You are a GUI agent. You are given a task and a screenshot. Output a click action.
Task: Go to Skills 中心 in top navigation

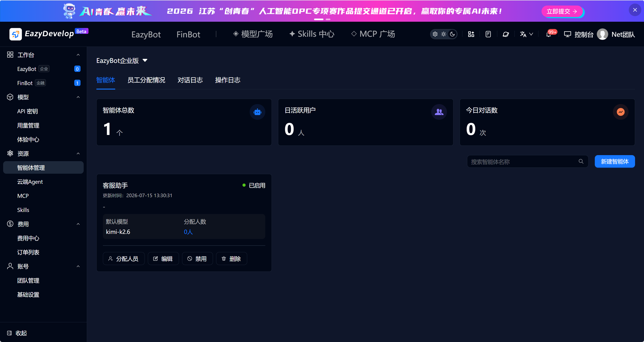point(312,34)
